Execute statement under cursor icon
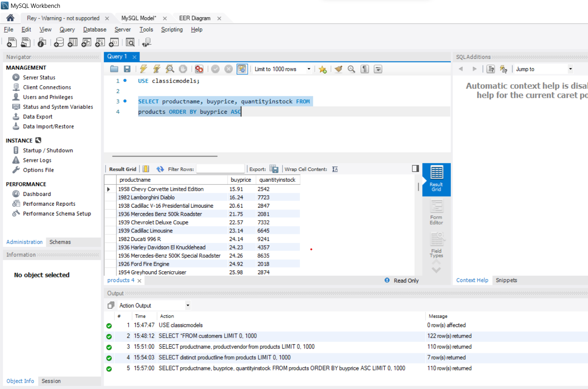 click(x=156, y=69)
